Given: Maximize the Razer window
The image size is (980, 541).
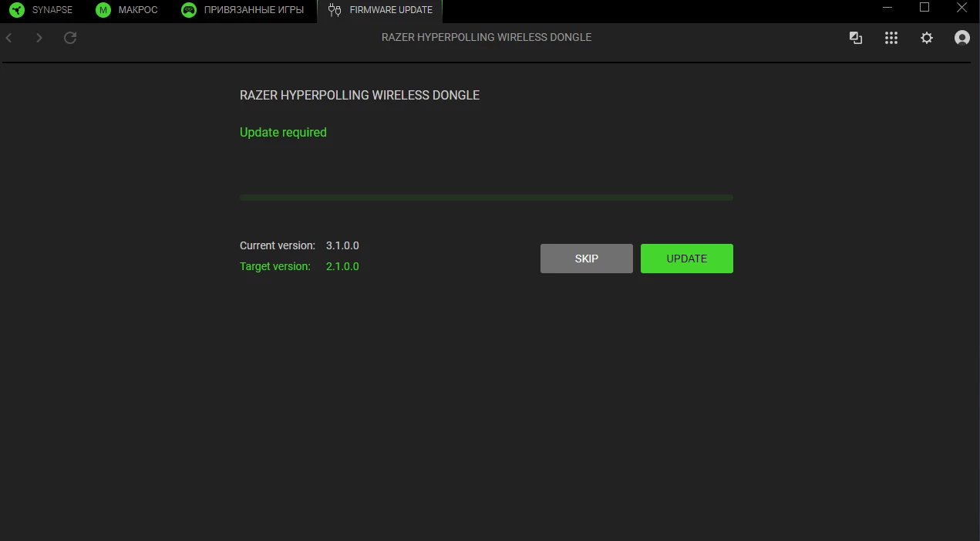Looking at the screenshot, I should (x=924, y=8).
